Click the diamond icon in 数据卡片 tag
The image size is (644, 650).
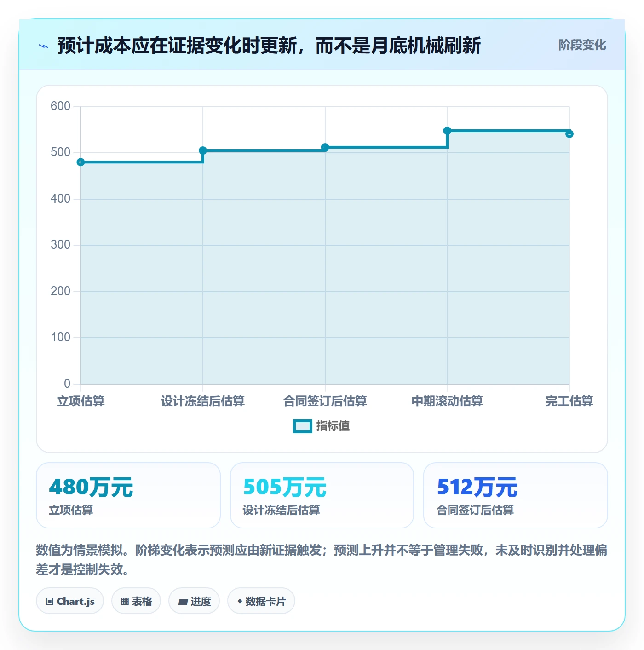(x=240, y=601)
